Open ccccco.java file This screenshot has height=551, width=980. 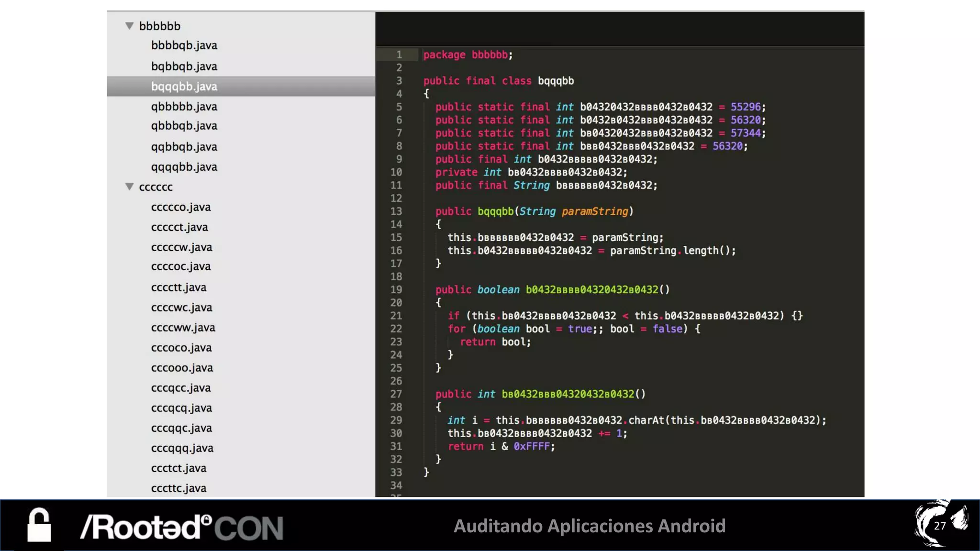click(x=181, y=207)
